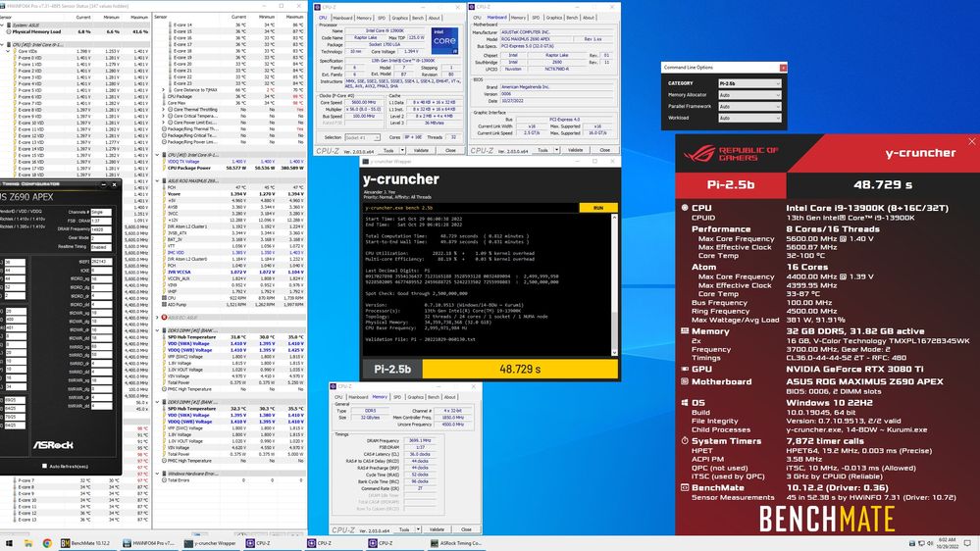This screenshot has height=551, width=980.
Task: Click the Maximum column header in left sensor pane
Action: tap(139, 18)
